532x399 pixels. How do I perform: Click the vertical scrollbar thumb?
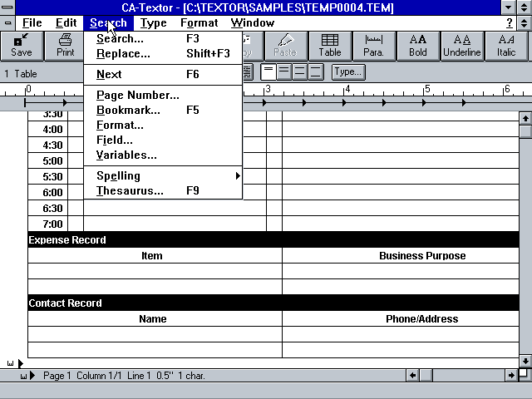(525, 131)
